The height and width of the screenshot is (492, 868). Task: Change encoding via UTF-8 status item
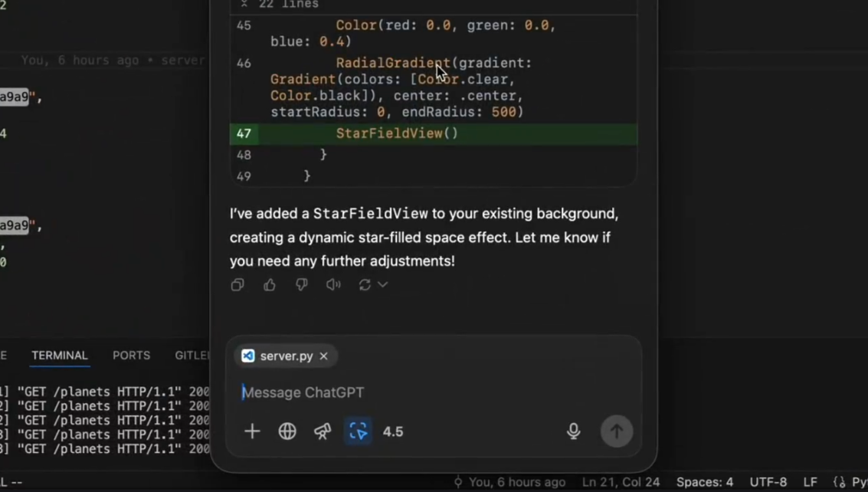(x=768, y=482)
